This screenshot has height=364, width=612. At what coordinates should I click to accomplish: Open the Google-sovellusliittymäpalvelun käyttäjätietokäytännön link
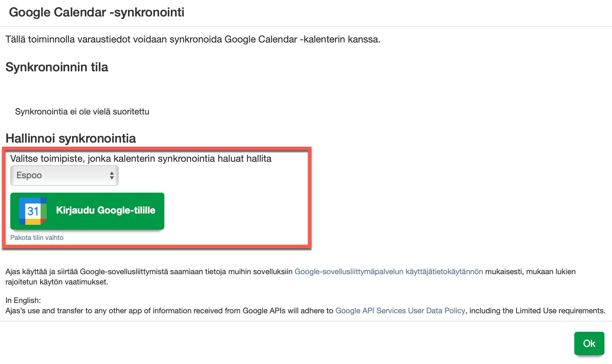[x=389, y=272]
